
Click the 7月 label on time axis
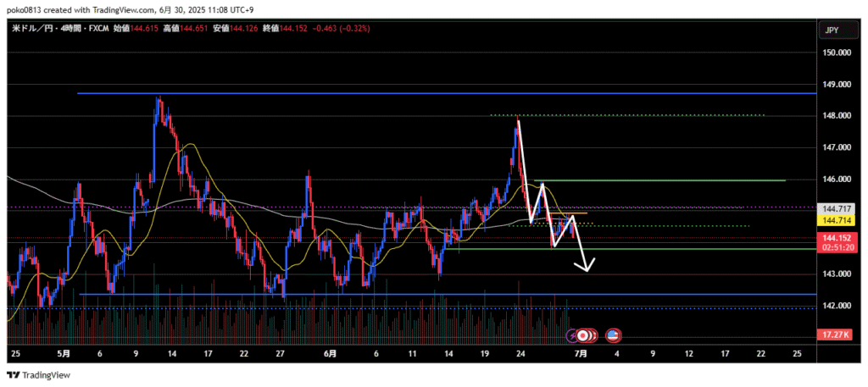[x=582, y=352]
